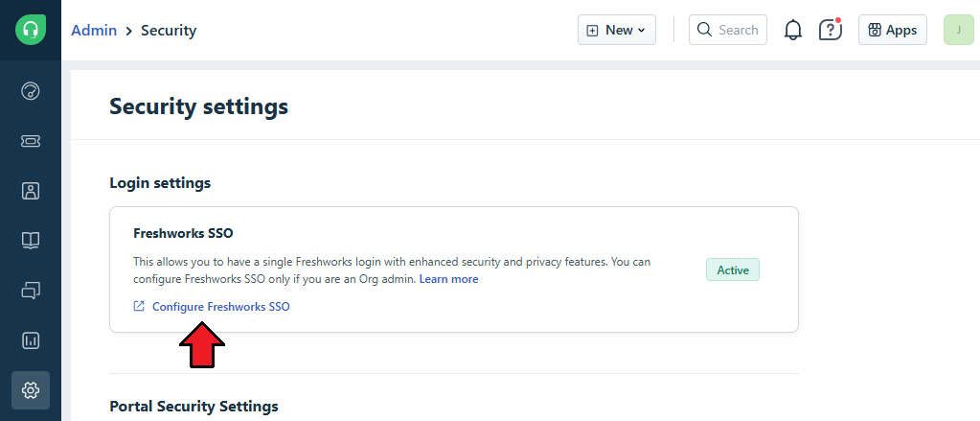Click the Security settings heading
This screenshot has height=421, width=980.
click(198, 106)
